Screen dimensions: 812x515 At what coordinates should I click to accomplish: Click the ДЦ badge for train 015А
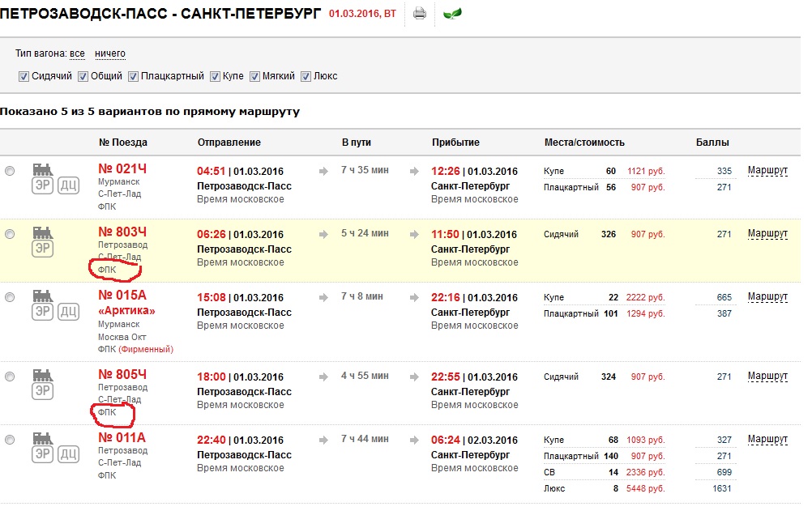[x=69, y=312]
